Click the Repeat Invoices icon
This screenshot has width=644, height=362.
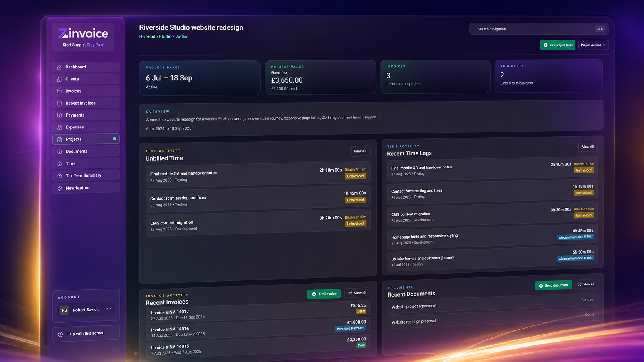pos(59,103)
